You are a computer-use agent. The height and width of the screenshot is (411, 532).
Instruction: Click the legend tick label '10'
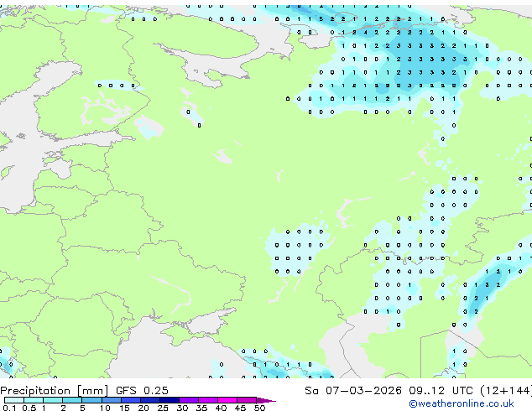105,408
